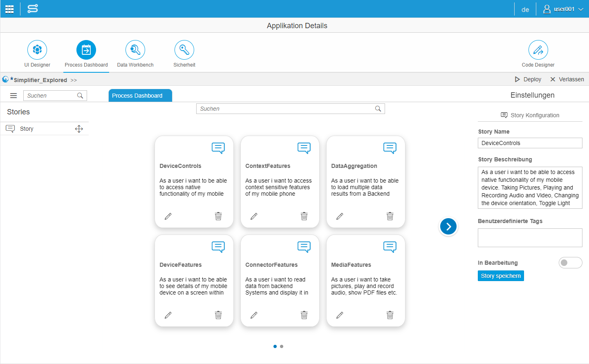The image size is (589, 364).
Task: Jump to first page dot indicator
Action: click(275, 346)
